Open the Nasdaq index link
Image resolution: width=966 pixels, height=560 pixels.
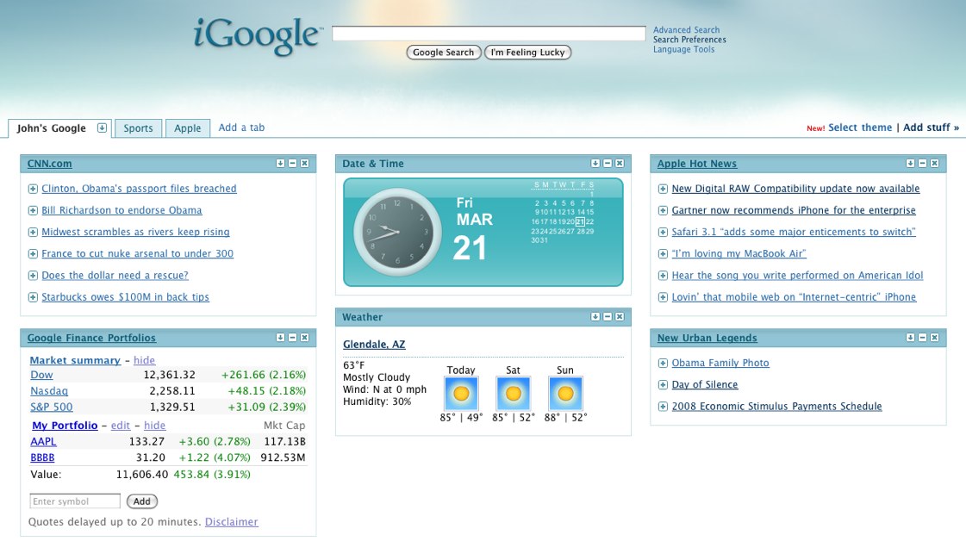[x=49, y=391]
